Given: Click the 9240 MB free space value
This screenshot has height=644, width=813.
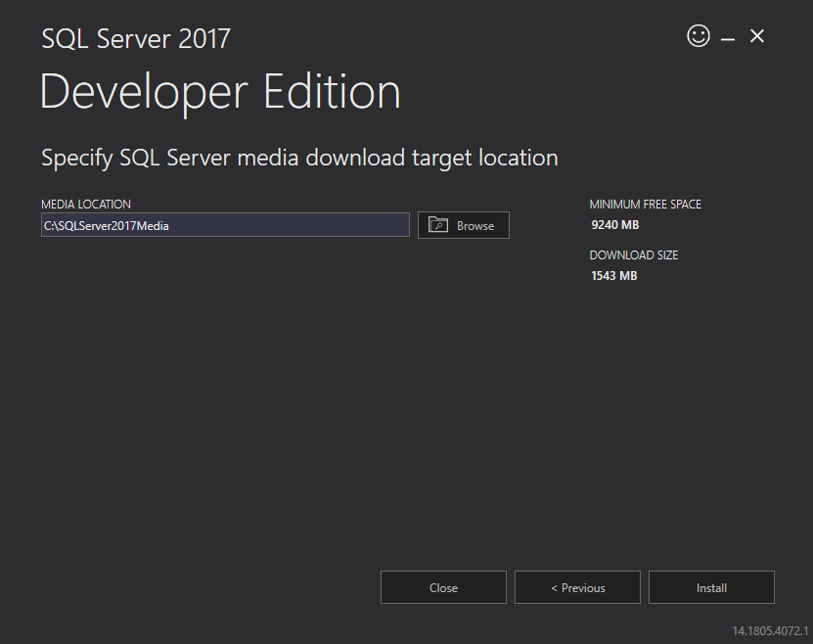Looking at the screenshot, I should pos(613,224).
